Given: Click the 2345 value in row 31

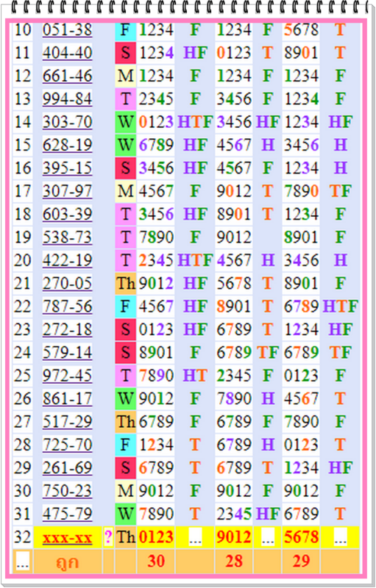Looking at the screenshot, I should 234,514.
